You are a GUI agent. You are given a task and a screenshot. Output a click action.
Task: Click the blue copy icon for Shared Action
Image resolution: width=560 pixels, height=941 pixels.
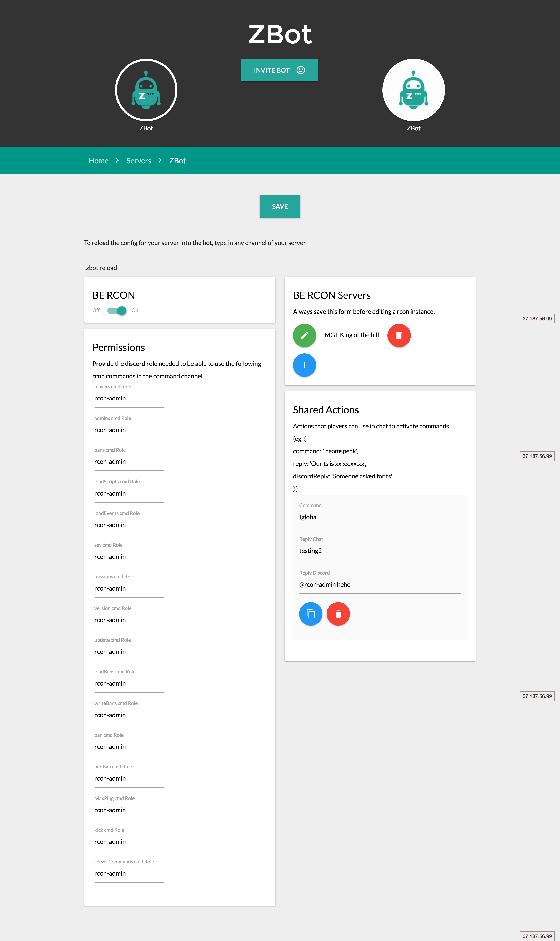click(x=311, y=614)
